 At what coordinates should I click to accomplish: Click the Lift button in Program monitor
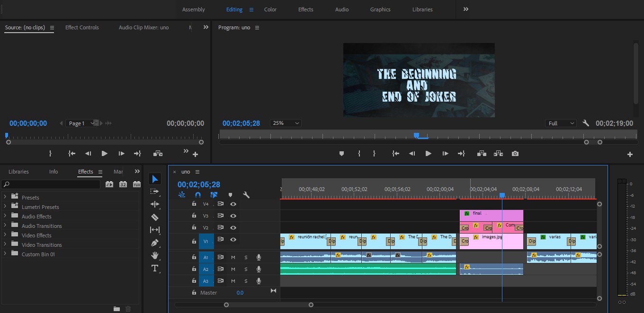[482, 154]
